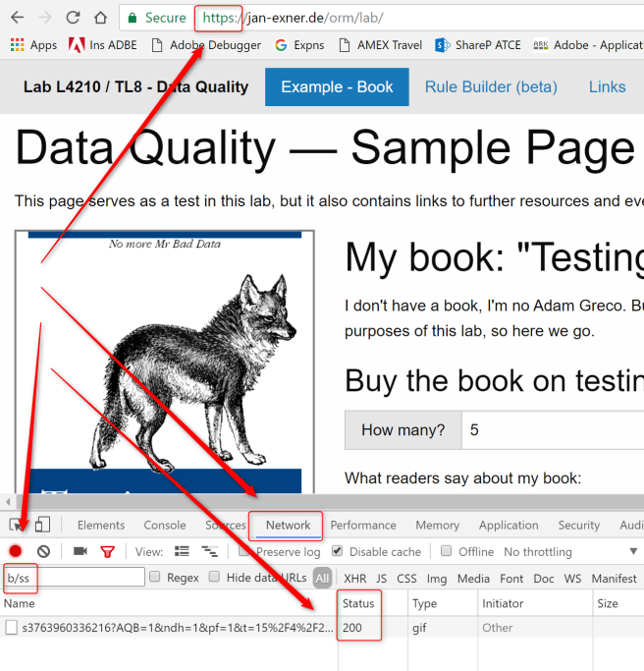Click the browser home icon
This screenshot has width=644, height=671.
100,18
